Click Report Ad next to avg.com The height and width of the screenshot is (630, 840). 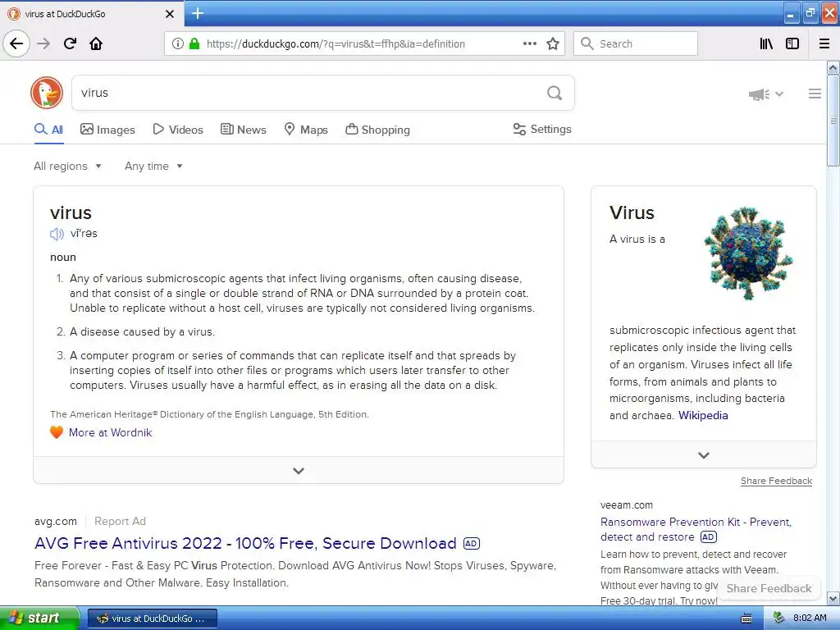(120, 521)
